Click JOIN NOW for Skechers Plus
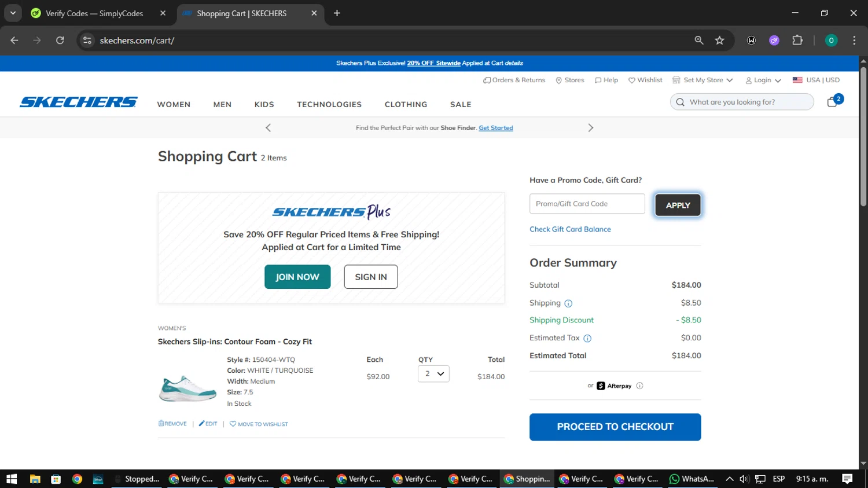 click(297, 277)
